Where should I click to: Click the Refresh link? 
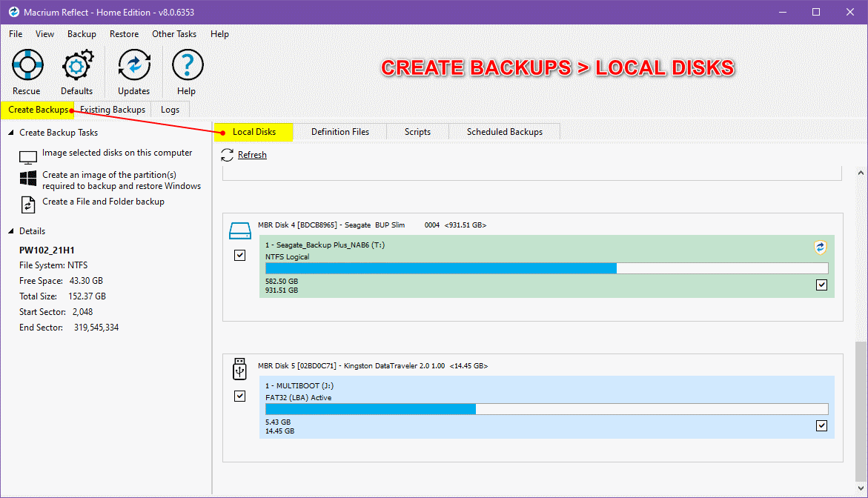click(x=253, y=155)
